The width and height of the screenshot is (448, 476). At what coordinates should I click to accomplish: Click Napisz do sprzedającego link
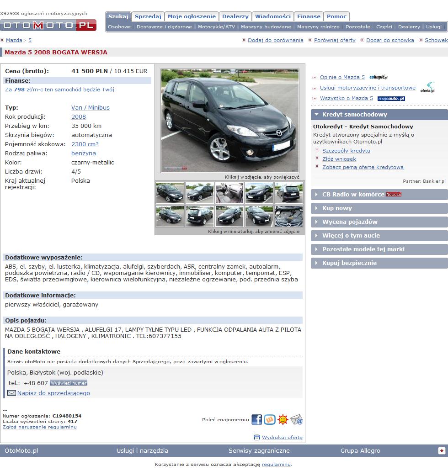(x=53, y=393)
